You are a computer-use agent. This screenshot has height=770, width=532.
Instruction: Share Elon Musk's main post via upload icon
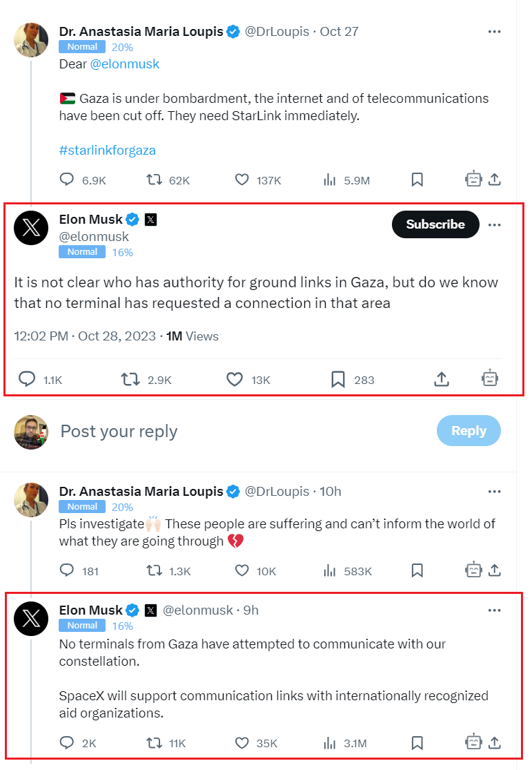[x=442, y=378]
